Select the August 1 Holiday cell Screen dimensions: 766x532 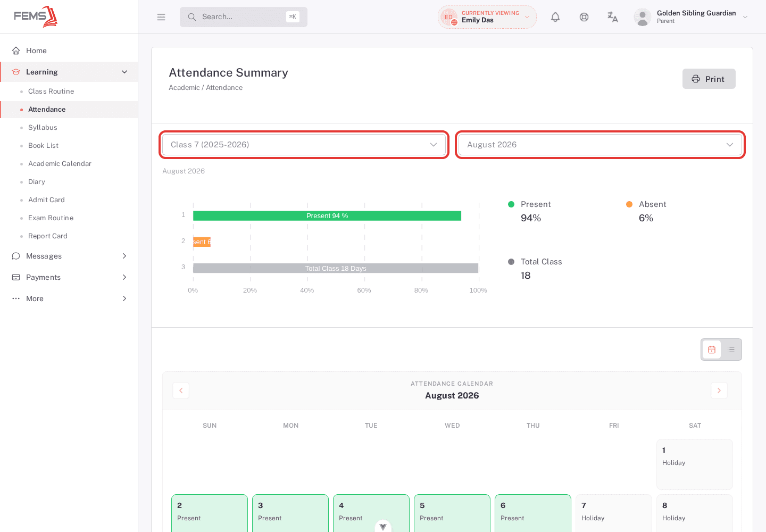[x=695, y=464]
